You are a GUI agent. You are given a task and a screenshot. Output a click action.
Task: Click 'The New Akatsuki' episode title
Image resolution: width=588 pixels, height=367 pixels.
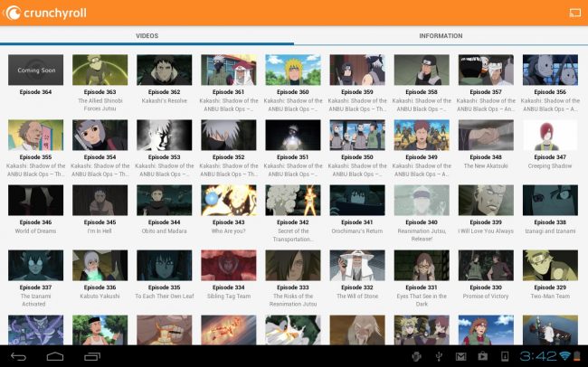click(486, 165)
